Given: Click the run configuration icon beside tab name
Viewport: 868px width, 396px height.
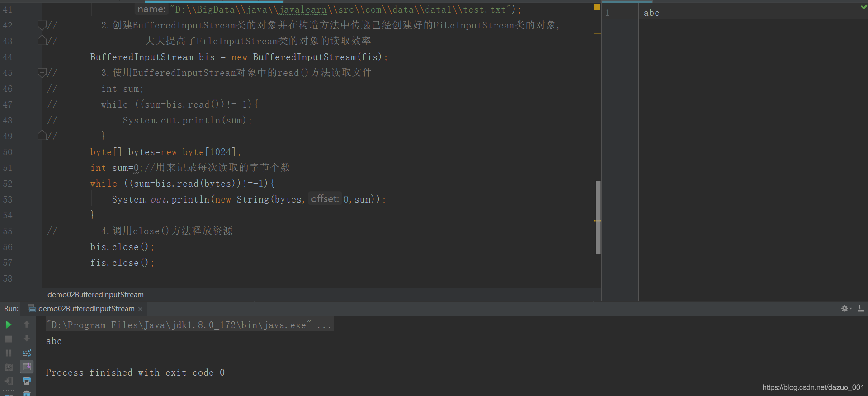Looking at the screenshot, I should (32, 308).
